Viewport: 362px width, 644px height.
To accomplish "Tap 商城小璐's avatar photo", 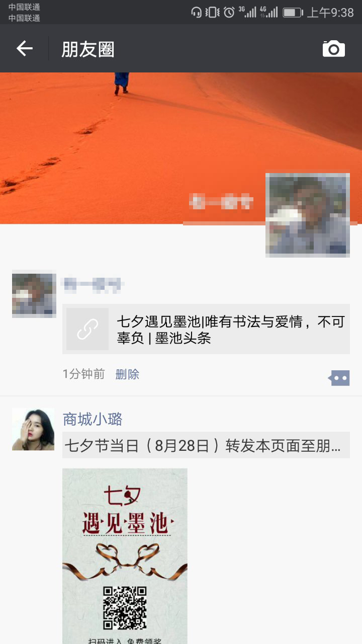I will click(33, 429).
